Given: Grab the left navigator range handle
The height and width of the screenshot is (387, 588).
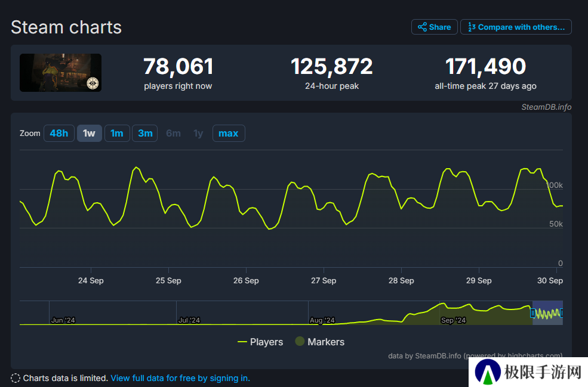Looking at the screenshot, I should (x=532, y=313).
